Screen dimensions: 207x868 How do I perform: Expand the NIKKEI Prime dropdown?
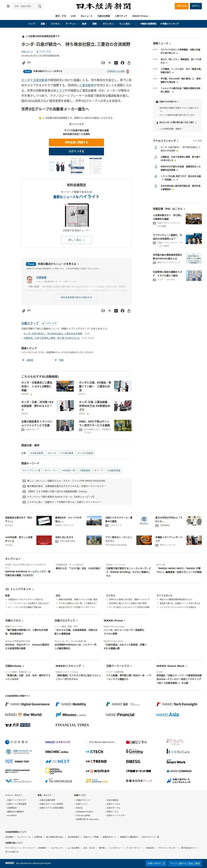pyautogui.click(x=141, y=16)
